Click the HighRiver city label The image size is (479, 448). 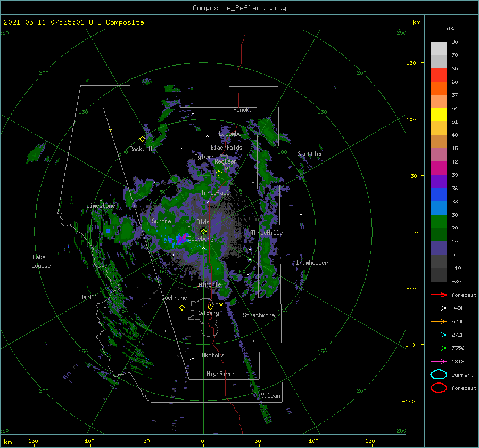pyautogui.click(x=221, y=374)
